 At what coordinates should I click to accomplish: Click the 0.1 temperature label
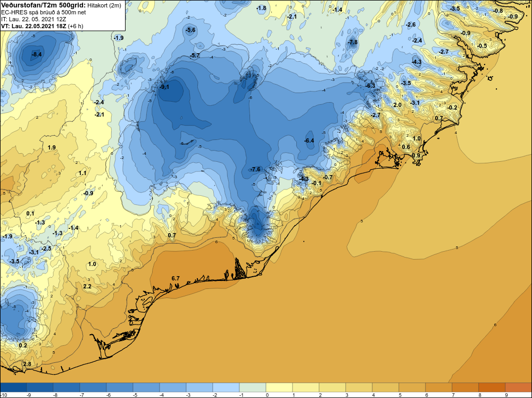point(30,213)
